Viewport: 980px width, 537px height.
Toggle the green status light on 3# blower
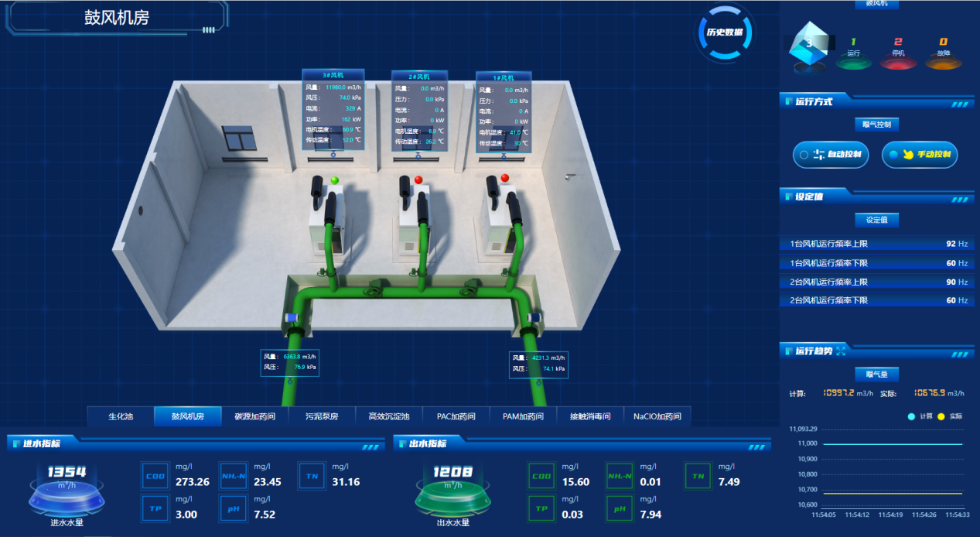click(x=335, y=180)
